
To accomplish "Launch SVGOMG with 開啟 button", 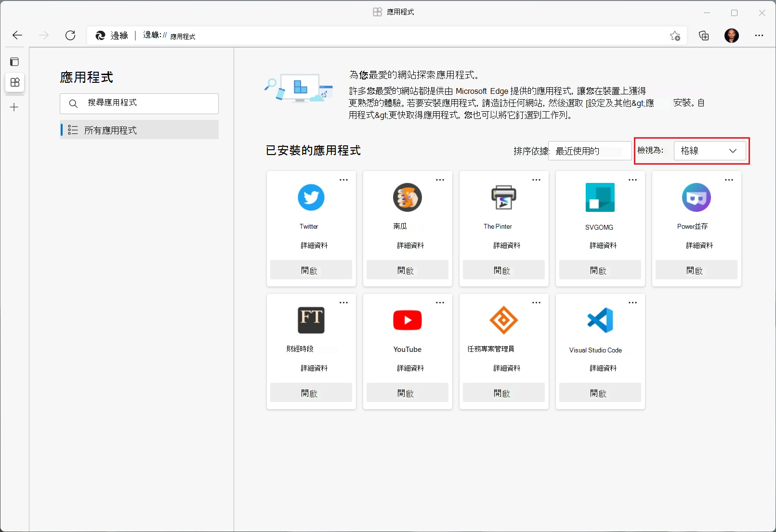I will pyautogui.click(x=600, y=270).
